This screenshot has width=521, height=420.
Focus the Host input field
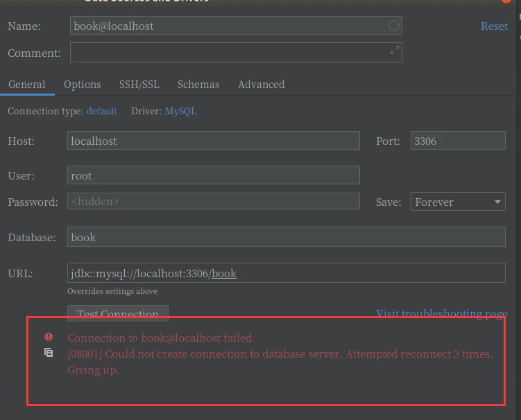[213, 141]
